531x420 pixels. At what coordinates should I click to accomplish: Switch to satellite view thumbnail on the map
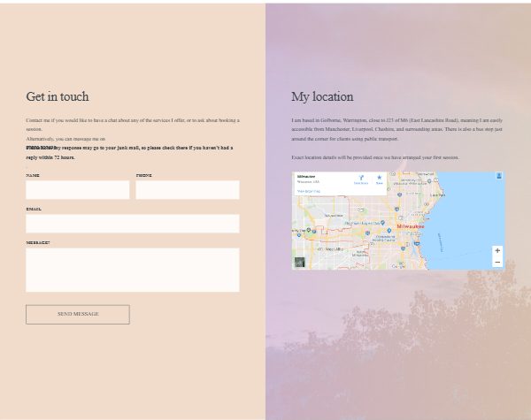(x=300, y=263)
